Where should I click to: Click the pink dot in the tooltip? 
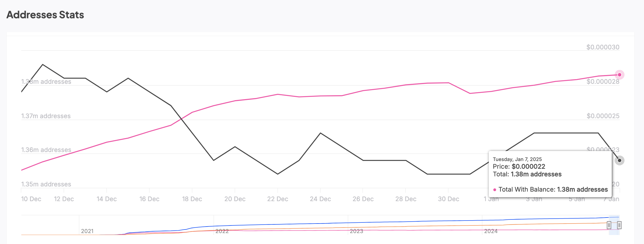click(x=495, y=190)
